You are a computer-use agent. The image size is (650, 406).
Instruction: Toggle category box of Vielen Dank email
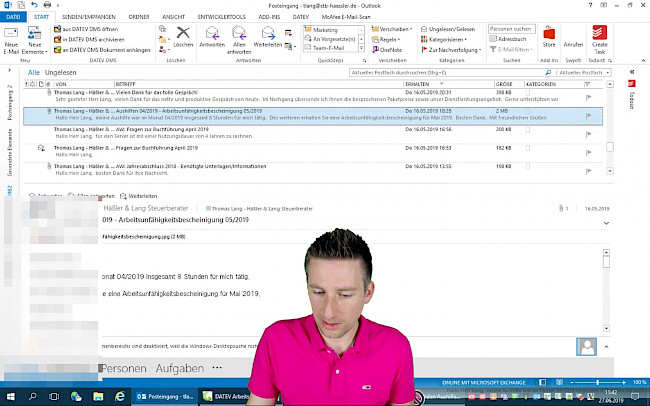[x=528, y=94]
